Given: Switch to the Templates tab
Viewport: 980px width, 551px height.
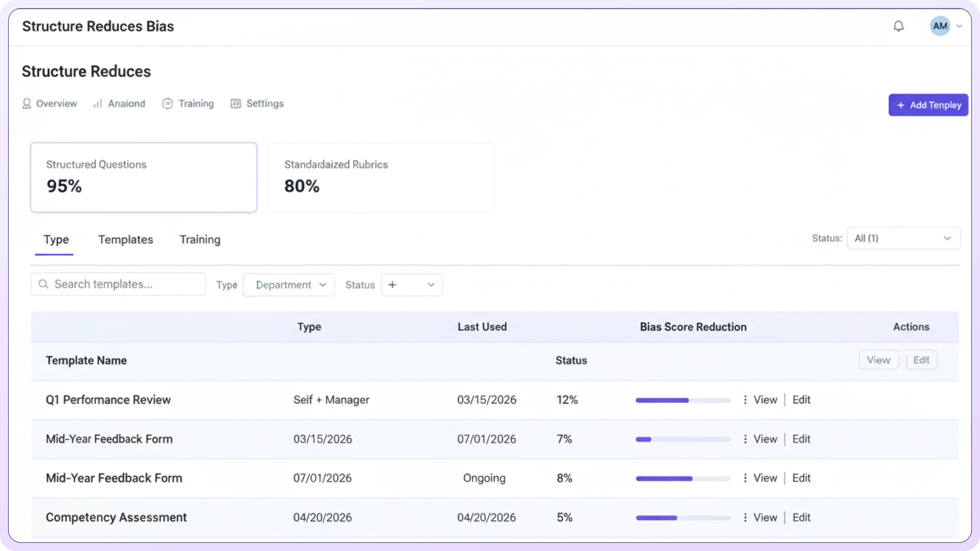Looking at the screenshot, I should tap(126, 240).
